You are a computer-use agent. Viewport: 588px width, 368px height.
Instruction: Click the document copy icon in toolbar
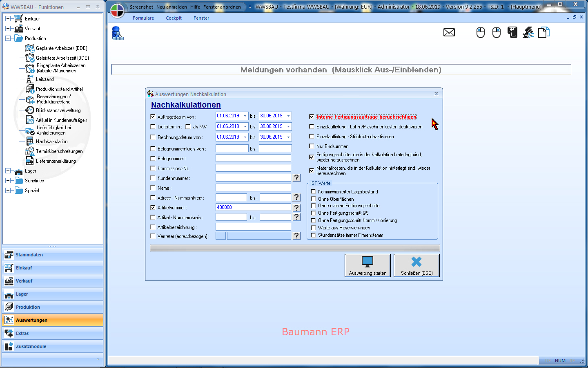click(x=543, y=32)
